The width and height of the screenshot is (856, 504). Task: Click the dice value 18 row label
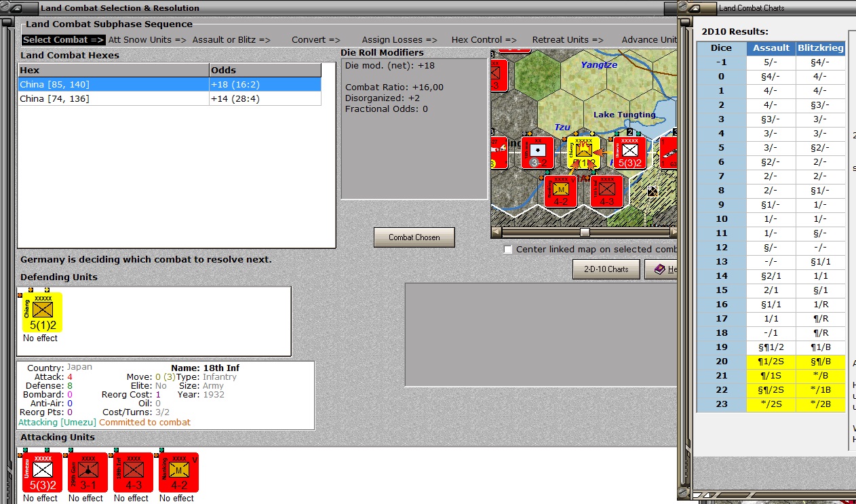722,333
